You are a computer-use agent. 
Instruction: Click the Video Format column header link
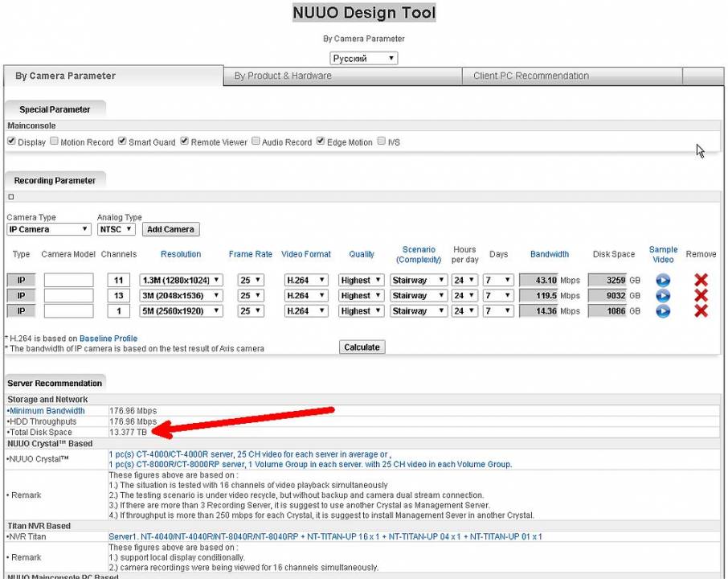click(x=306, y=254)
